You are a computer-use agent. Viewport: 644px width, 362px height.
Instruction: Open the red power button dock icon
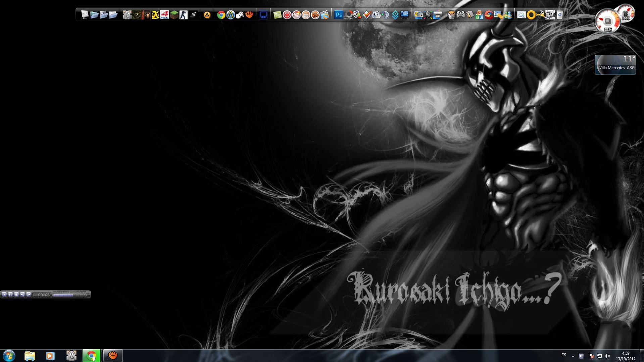click(287, 15)
